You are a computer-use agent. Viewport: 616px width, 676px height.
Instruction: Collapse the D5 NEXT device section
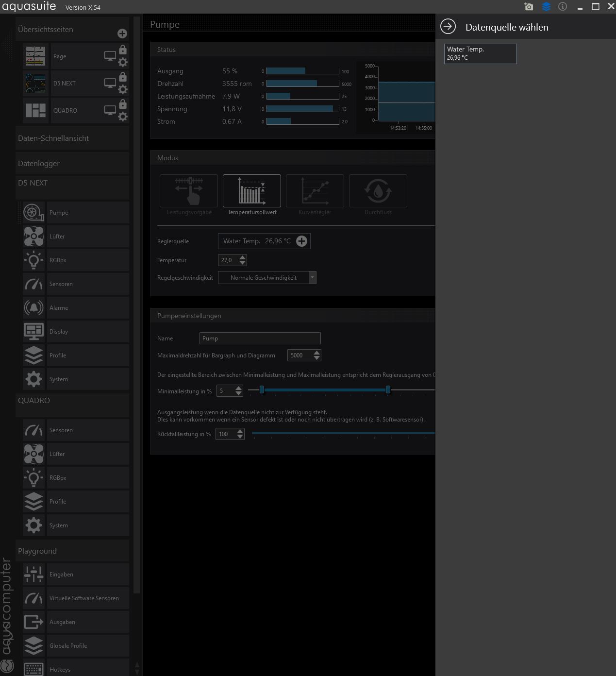pos(72,187)
